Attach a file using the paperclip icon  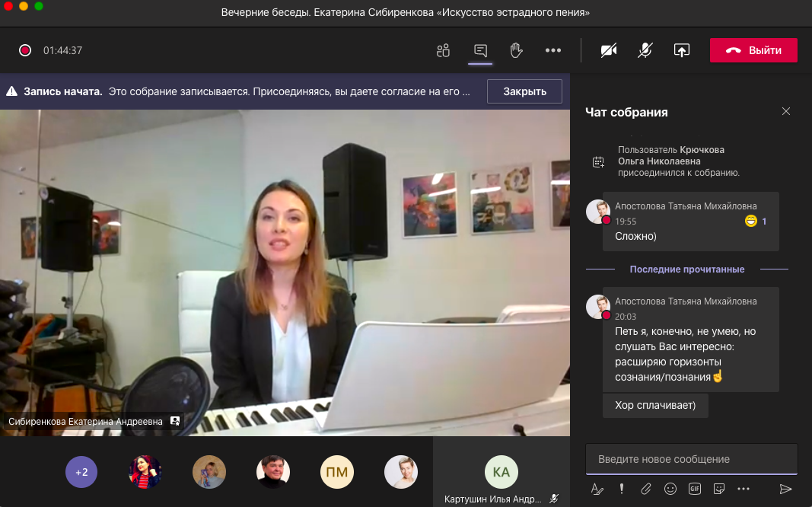[x=645, y=489]
